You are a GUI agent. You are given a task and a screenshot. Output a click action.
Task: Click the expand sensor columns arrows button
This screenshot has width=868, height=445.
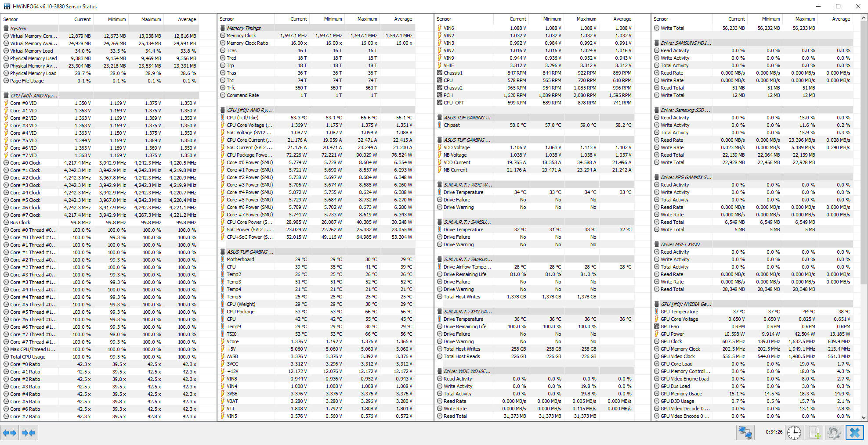[x=10, y=433]
